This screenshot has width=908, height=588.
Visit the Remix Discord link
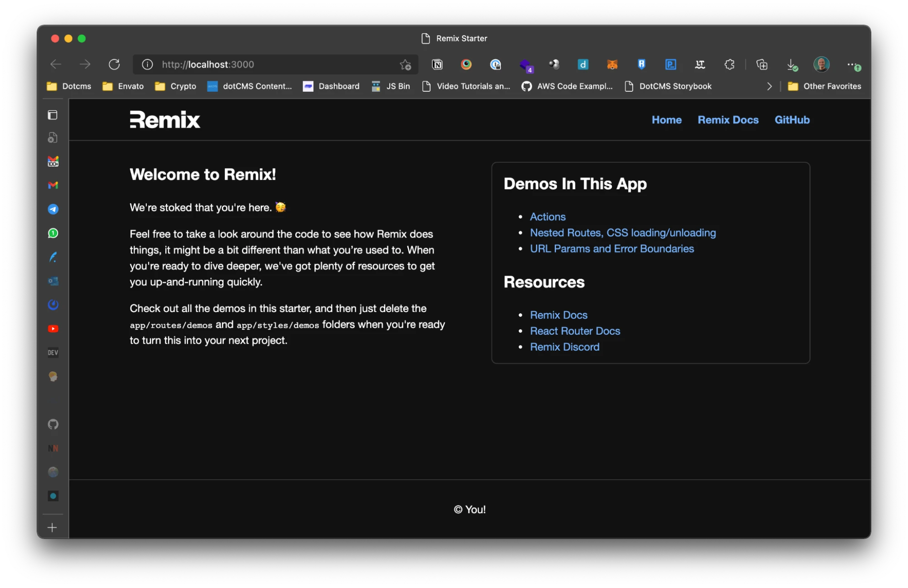point(564,347)
